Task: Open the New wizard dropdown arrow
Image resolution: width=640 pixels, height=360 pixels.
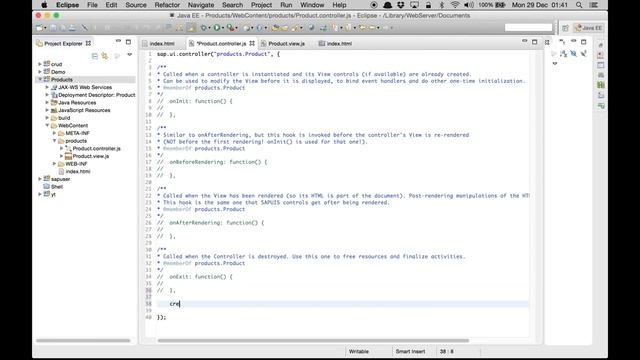Action: click(45, 28)
